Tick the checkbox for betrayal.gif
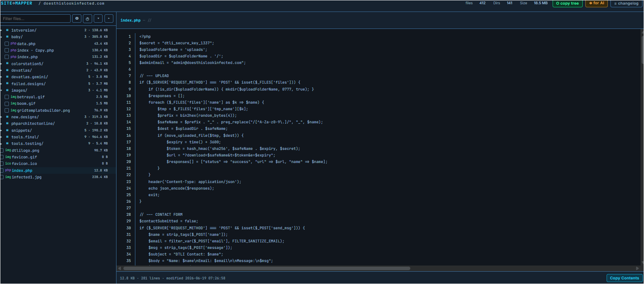The width and height of the screenshot is (644, 284). click(x=7, y=97)
